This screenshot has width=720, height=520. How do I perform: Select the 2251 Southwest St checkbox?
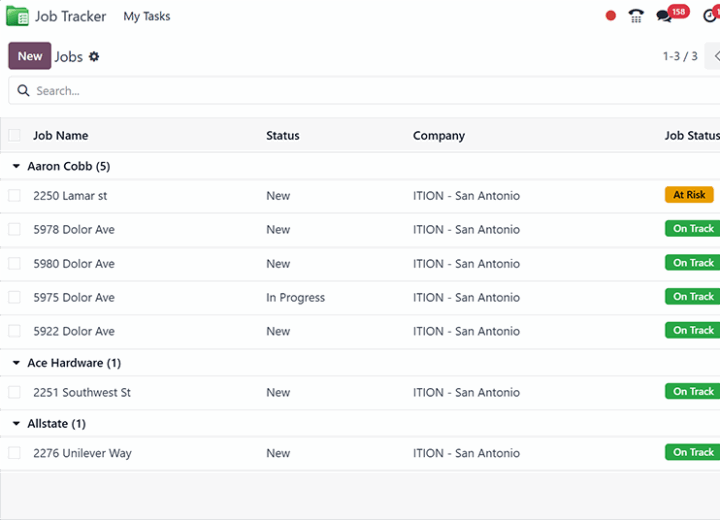point(14,392)
